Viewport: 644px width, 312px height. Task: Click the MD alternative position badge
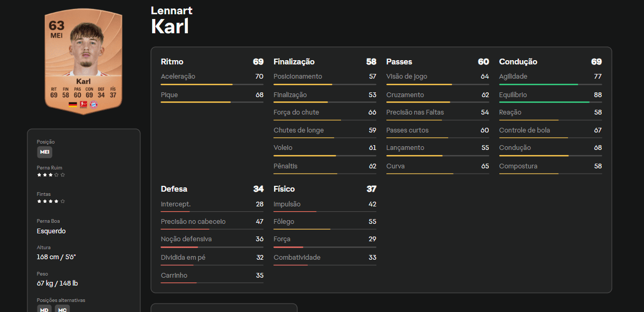point(44,309)
